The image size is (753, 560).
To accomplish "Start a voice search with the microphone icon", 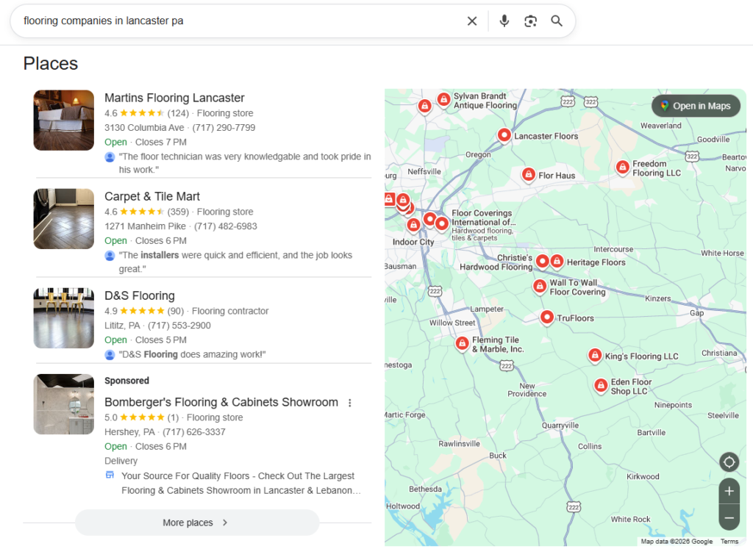I will point(504,21).
